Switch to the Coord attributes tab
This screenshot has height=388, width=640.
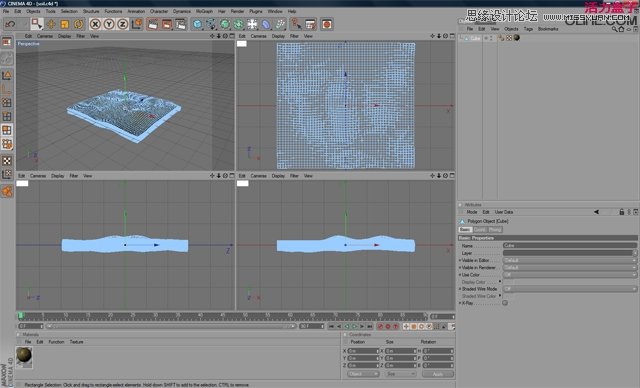click(x=480, y=230)
